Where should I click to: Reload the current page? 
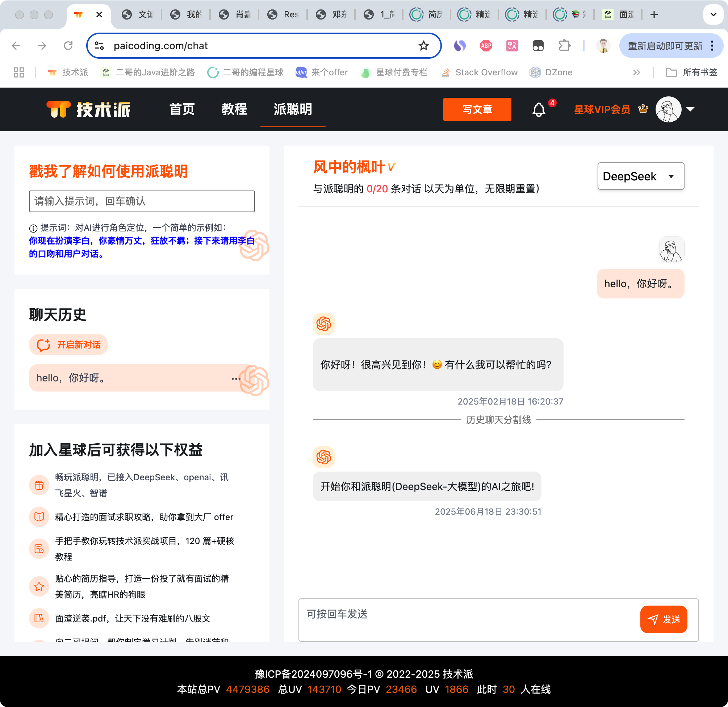[68, 46]
